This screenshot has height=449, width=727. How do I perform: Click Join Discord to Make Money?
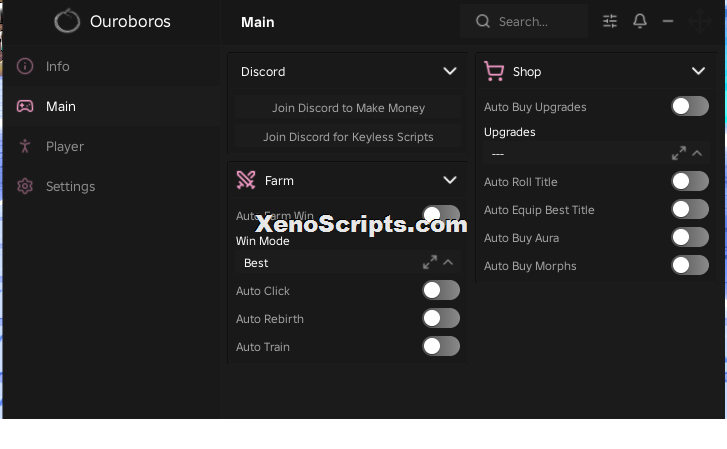coord(348,108)
